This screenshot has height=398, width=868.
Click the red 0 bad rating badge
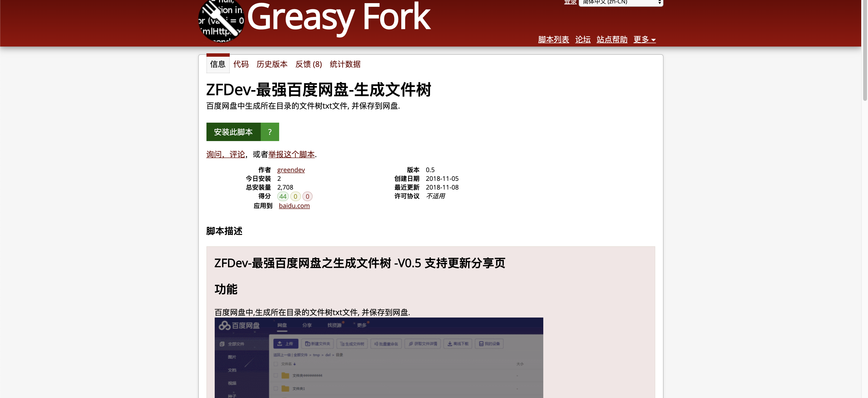coord(307,197)
